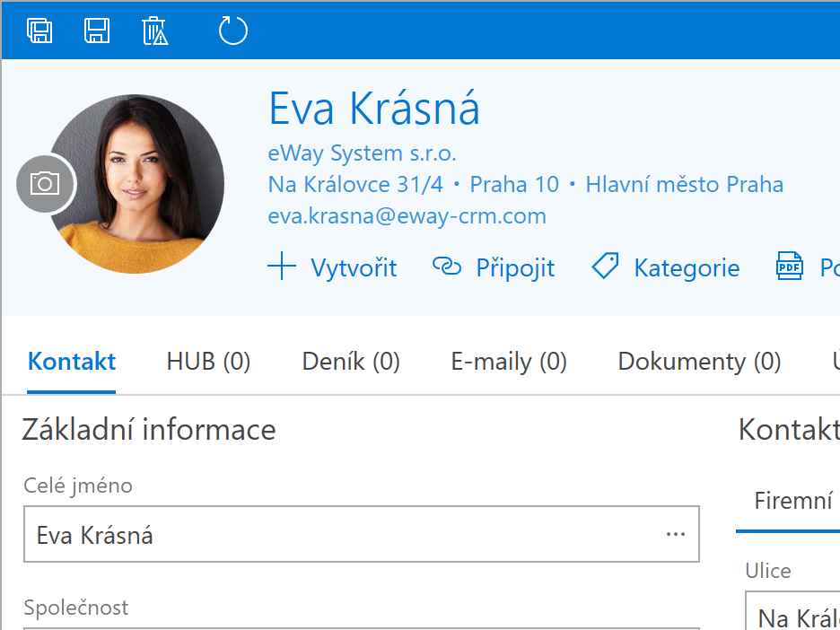Select the Kontakt tab
840x630 pixels.
tap(72, 362)
